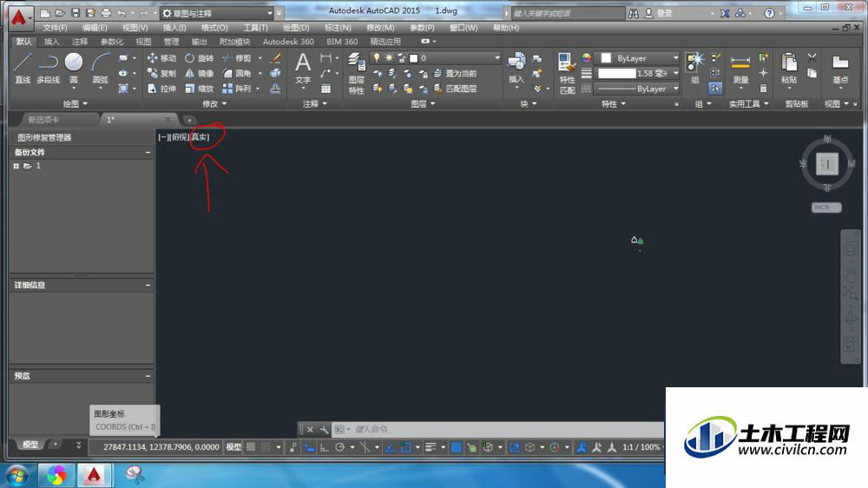The height and width of the screenshot is (488, 868).
Task: Click the Save icon in quick access toolbar
Action: point(76,13)
